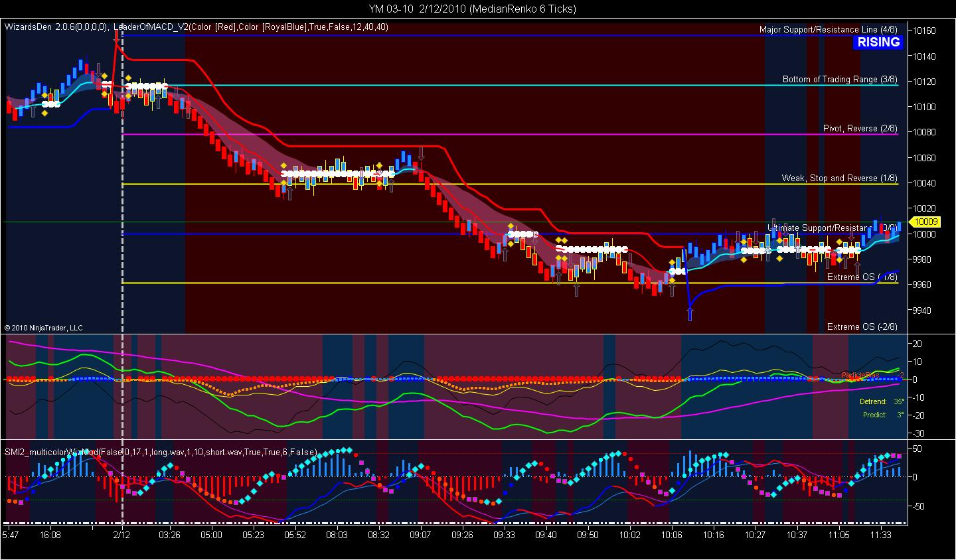The width and height of the screenshot is (956, 560).
Task: Click the 08:32 time axis label
Action: [378, 534]
